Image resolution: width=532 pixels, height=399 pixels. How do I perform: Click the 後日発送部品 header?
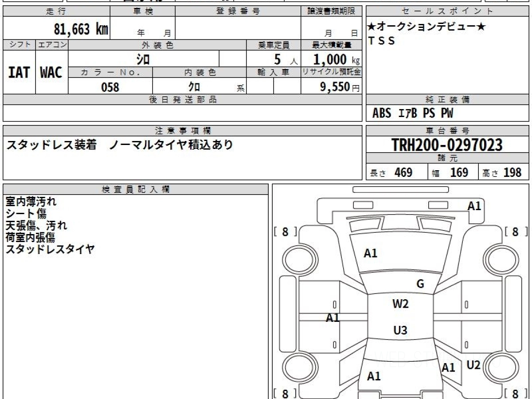[x=182, y=100]
